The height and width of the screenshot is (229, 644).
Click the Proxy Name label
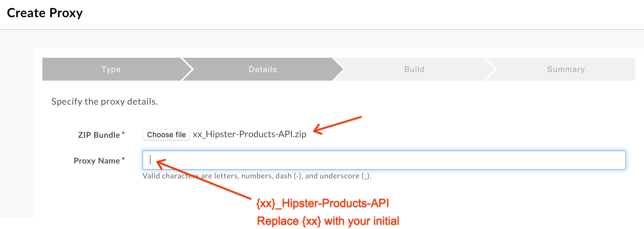(97, 161)
